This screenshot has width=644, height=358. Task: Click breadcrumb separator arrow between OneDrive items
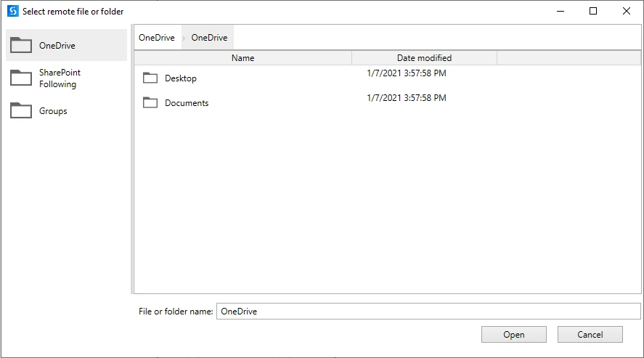(184, 38)
